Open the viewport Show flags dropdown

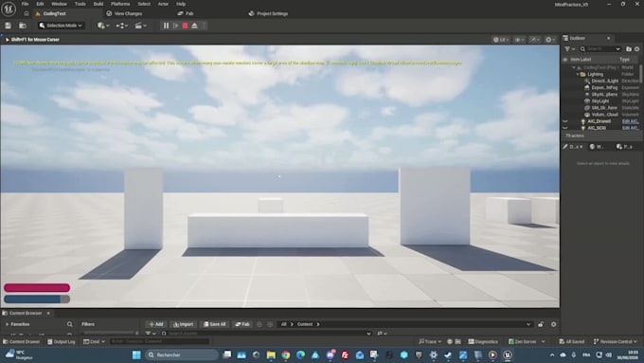(520, 40)
